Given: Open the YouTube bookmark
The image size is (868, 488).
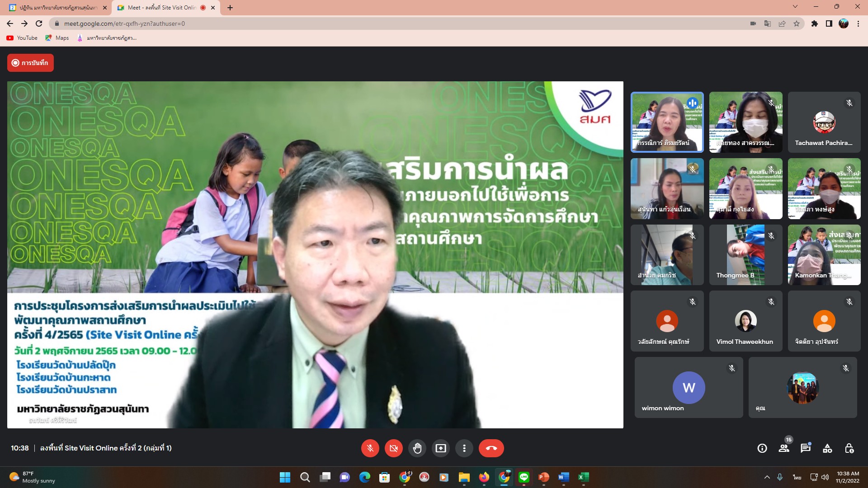Looking at the screenshot, I should pyautogui.click(x=22, y=38).
